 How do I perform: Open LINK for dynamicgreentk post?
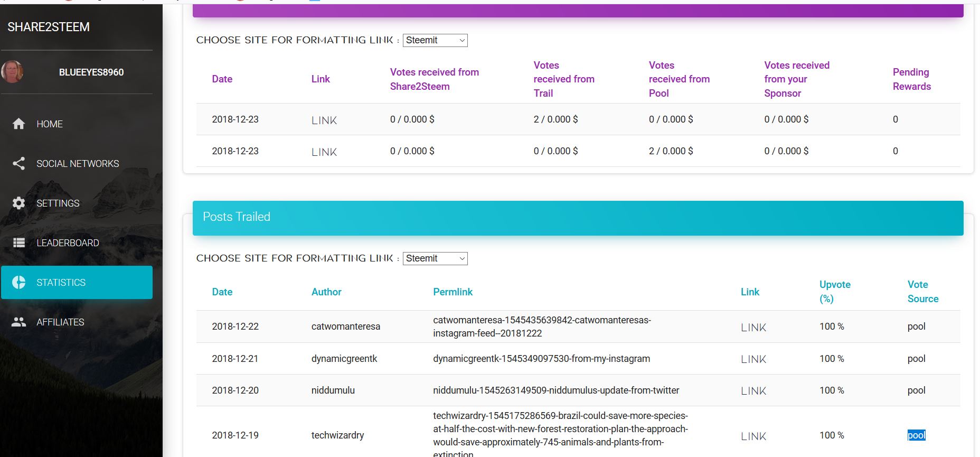click(x=753, y=359)
